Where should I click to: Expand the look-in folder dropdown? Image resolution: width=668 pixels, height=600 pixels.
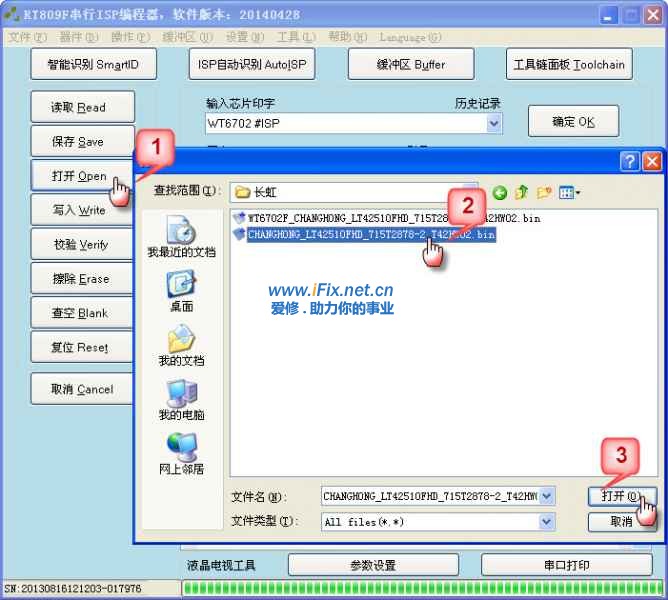[470, 191]
